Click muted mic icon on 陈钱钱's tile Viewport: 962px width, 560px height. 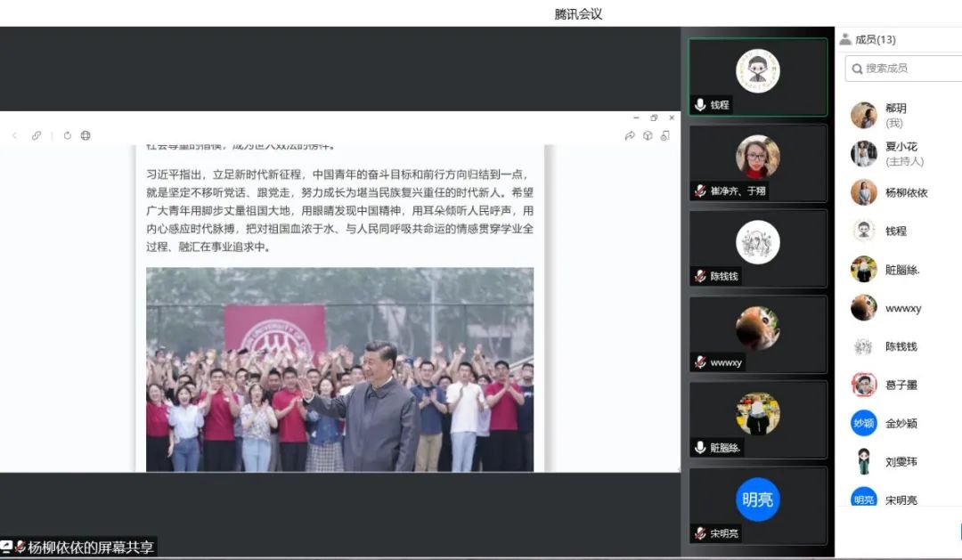tap(700, 276)
